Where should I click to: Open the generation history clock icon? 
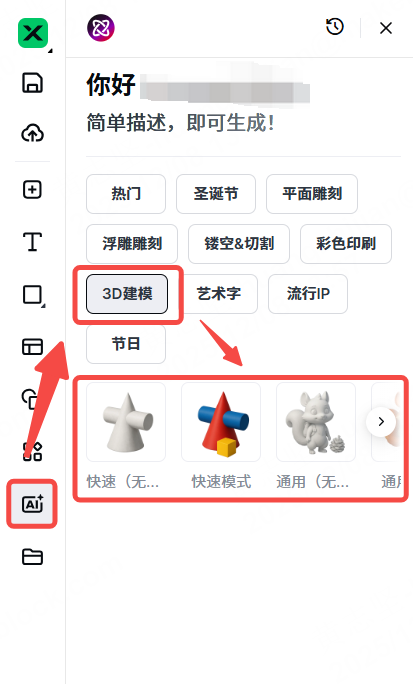(335, 27)
